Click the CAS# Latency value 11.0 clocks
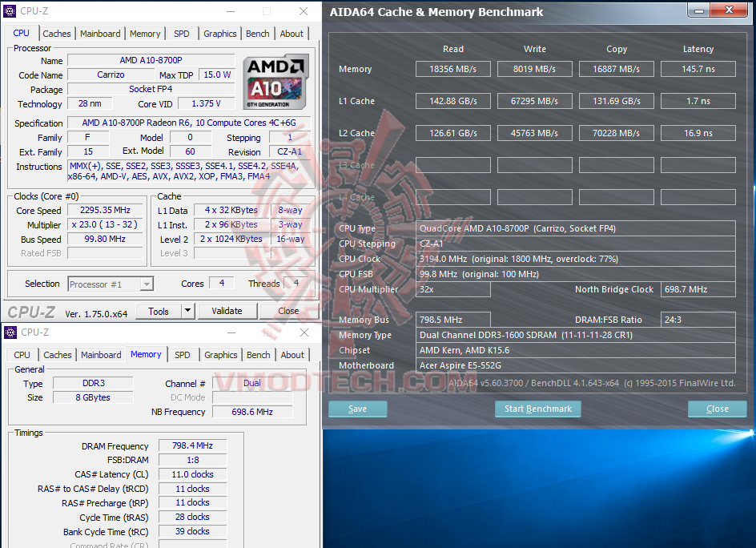The height and width of the screenshot is (548, 756). click(192, 474)
